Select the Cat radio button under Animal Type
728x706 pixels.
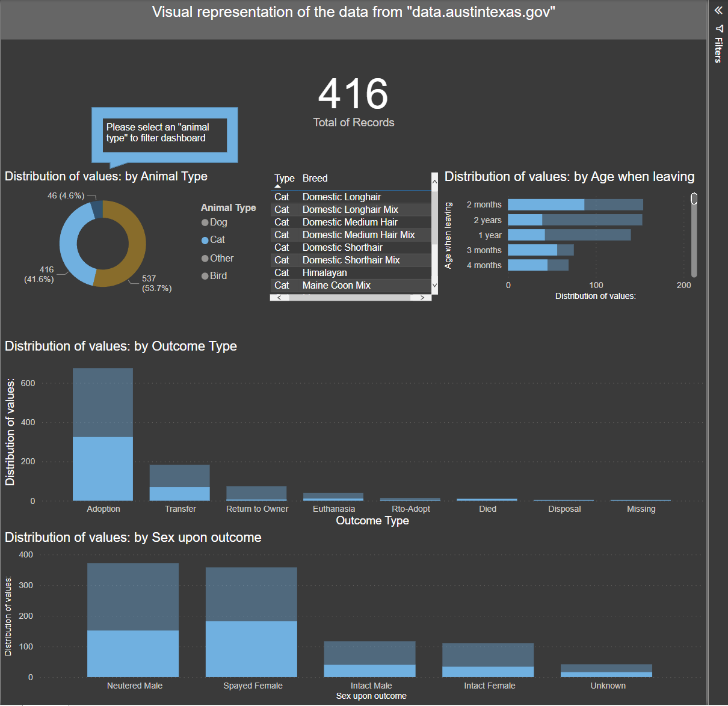[x=205, y=239]
